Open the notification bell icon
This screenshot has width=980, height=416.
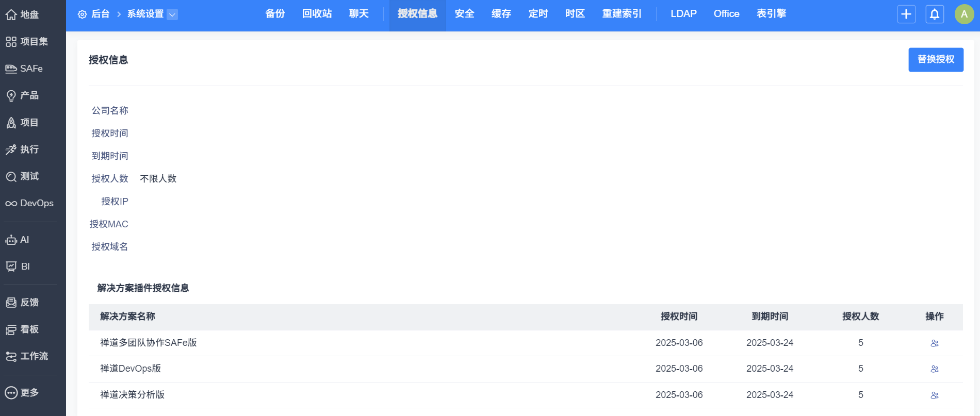(x=935, y=14)
